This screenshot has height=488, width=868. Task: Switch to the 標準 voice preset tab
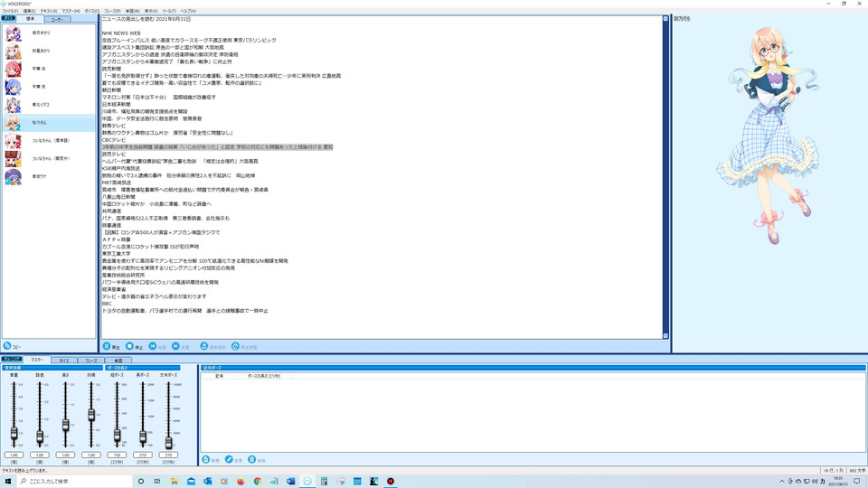(30, 19)
